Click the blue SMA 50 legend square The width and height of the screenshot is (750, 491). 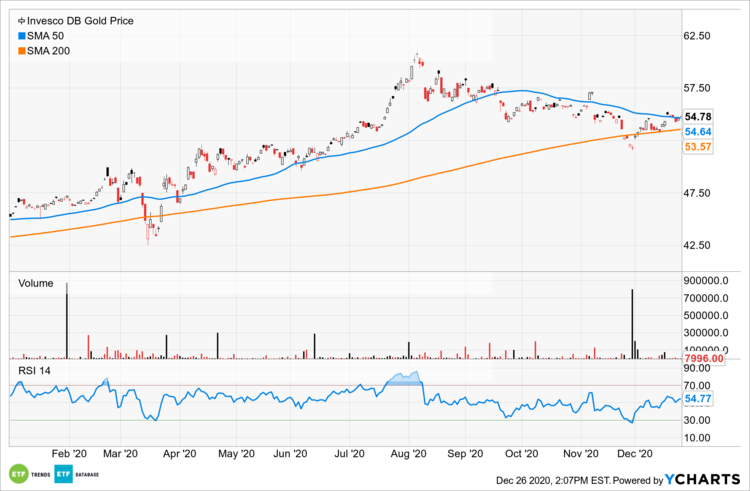[11, 35]
